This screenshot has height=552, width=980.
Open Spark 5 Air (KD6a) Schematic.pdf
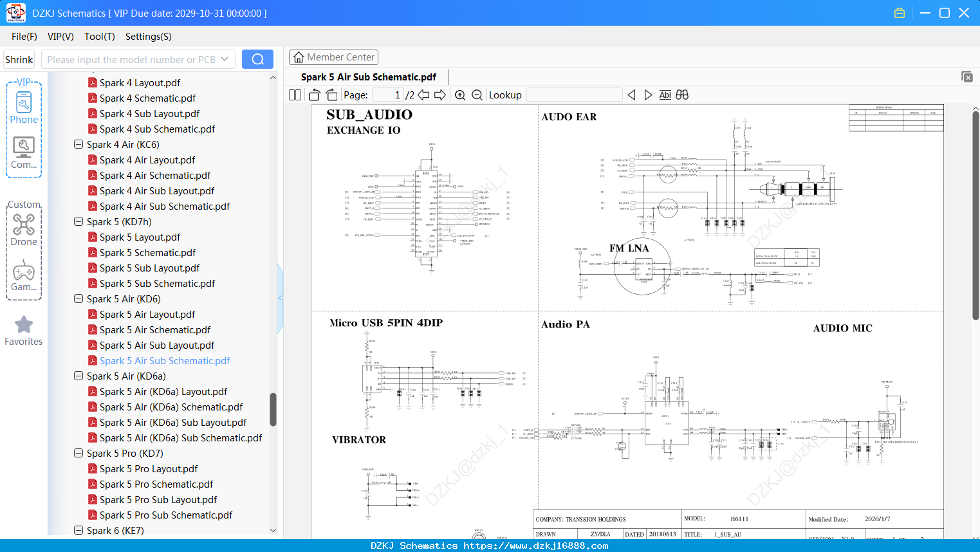tap(171, 407)
